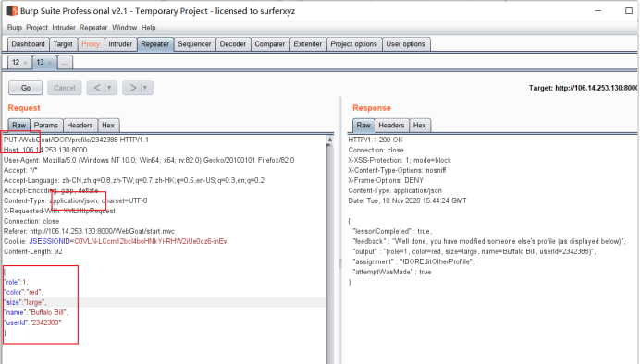Switch to the Intruder tool tab
This screenshot has width=640, height=364.
pyautogui.click(x=120, y=44)
